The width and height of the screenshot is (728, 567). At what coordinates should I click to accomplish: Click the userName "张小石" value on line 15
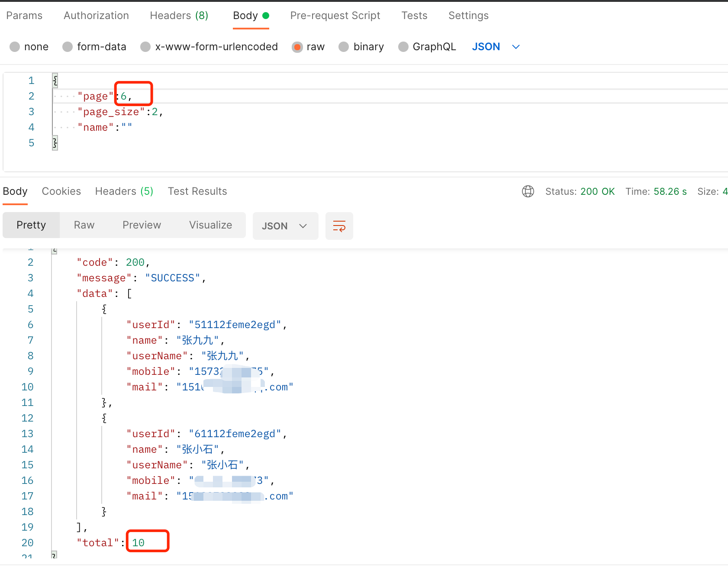pos(222,465)
